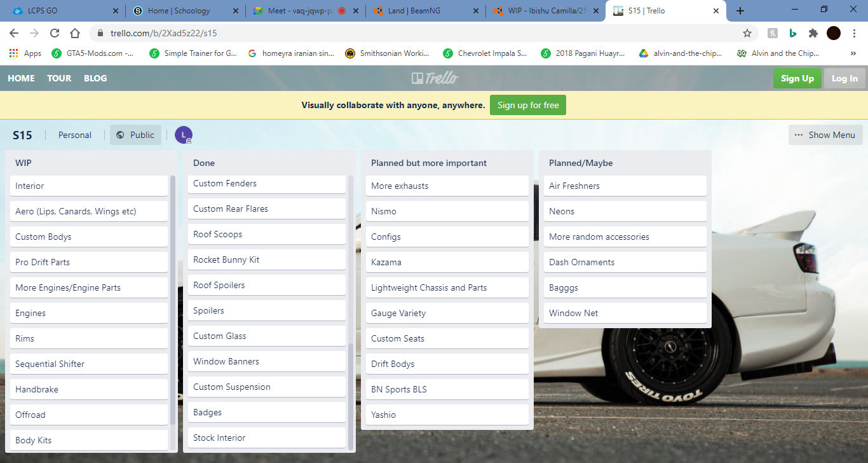This screenshot has height=463, width=868.
Task: Click the green Sign Up button
Action: (797, 78)
